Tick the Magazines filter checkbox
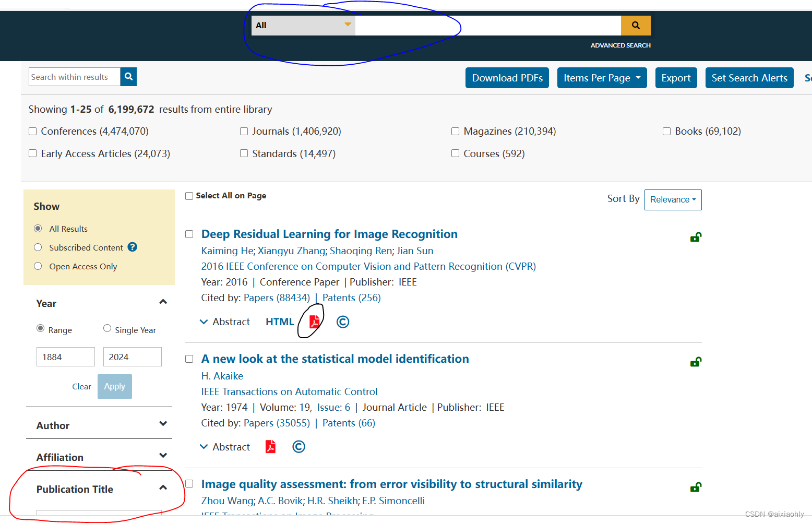Screen dimensions: 812x523 click(455, 131)
